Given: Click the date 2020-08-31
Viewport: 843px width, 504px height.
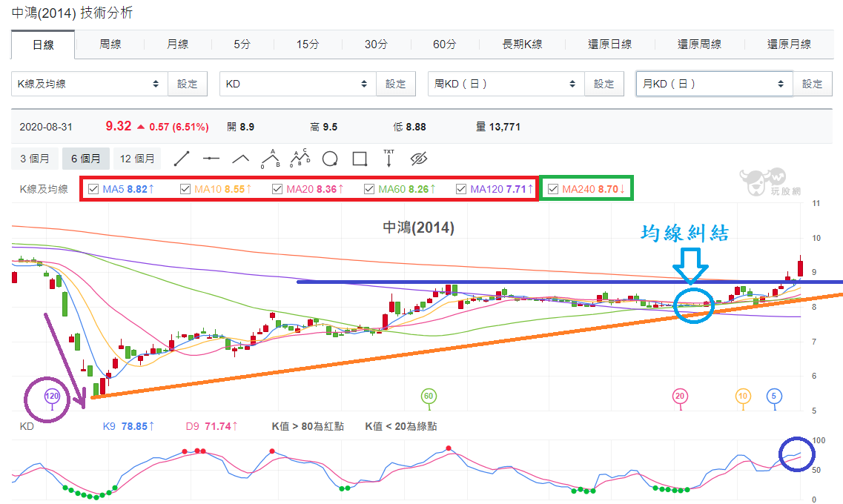Looking at the screenshot, I should point(46,127).
